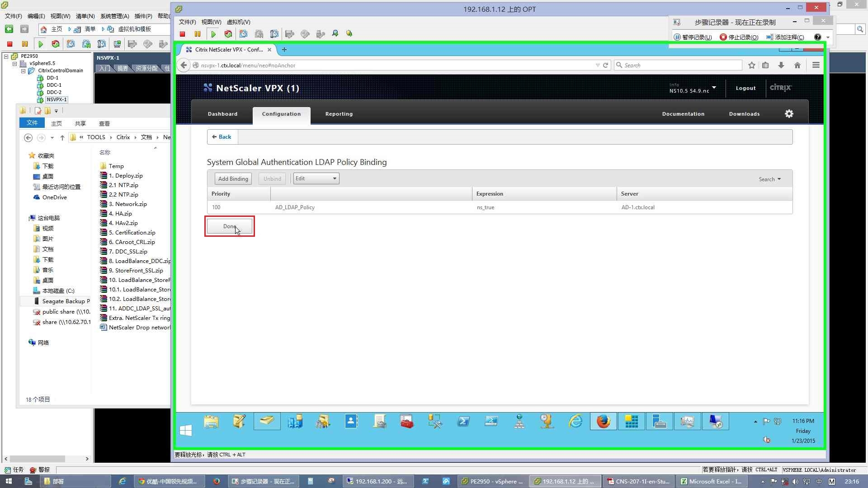
Task: Open PowerShell icon in guest taskbar
Action: click(463, 421)
